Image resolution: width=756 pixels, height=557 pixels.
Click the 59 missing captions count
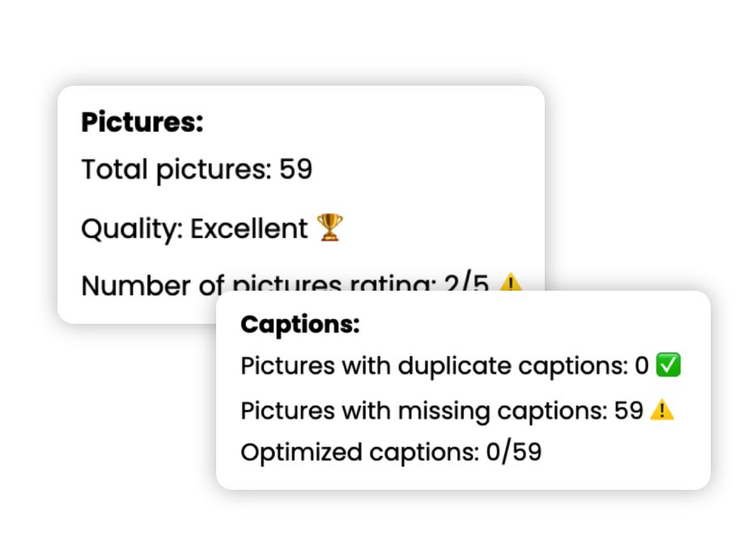(629, 410)
